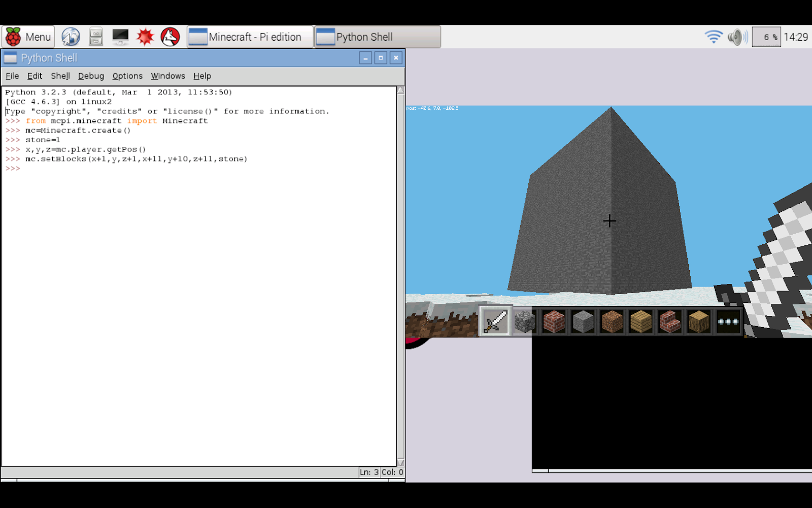Click the 'from mcpi.minecraft import Minecraft' line
The width and height of the screenshot is (812, 508).
[117, 121]
